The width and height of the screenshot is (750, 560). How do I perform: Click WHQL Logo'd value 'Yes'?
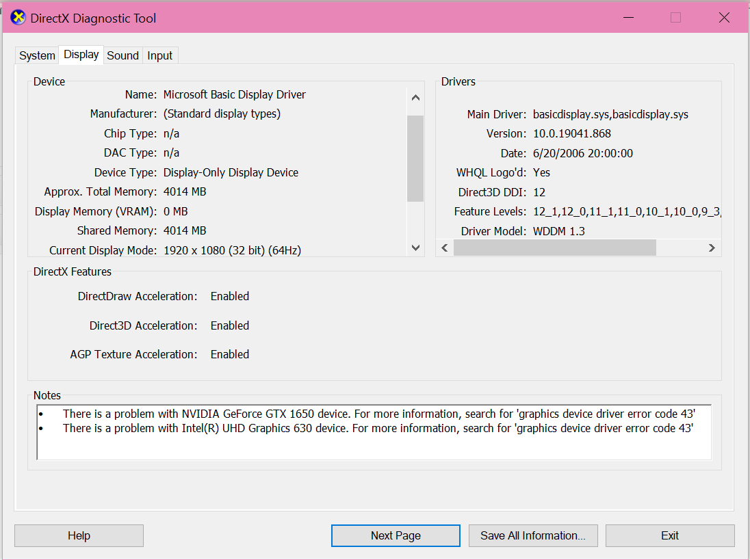click(541, 172)
